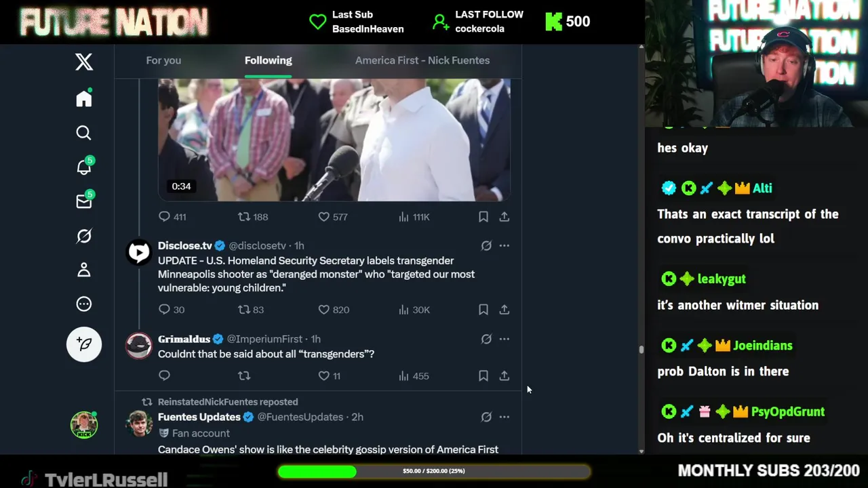The height and width of the screenshot is (488, 868).
Task: Open Grimaldus profile avatar
Action: click(x=139, y=346)
